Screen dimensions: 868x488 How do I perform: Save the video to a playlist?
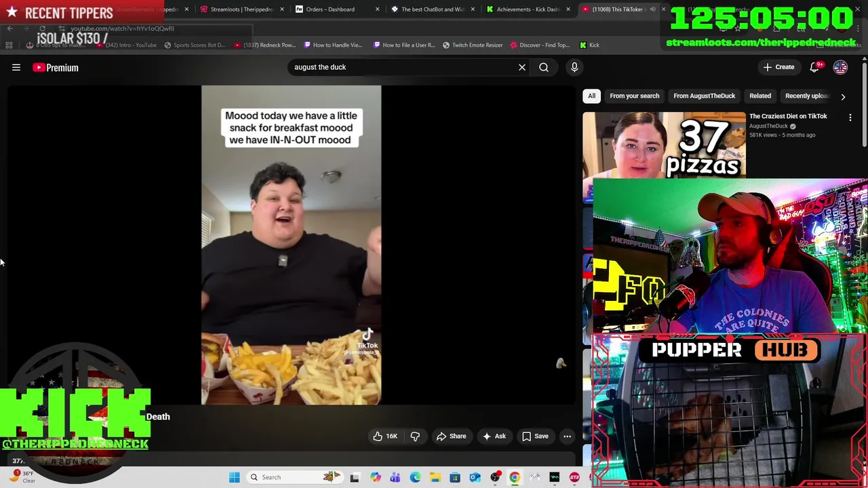point(534,436)
